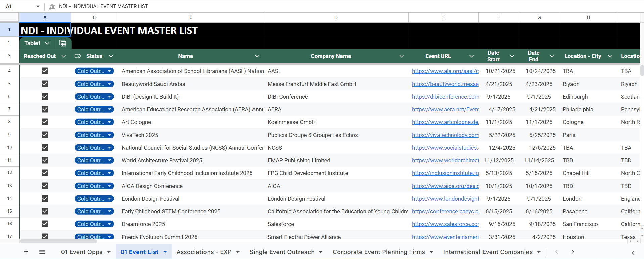Open 01 Event List tab options arrow

tap(165, 252)
